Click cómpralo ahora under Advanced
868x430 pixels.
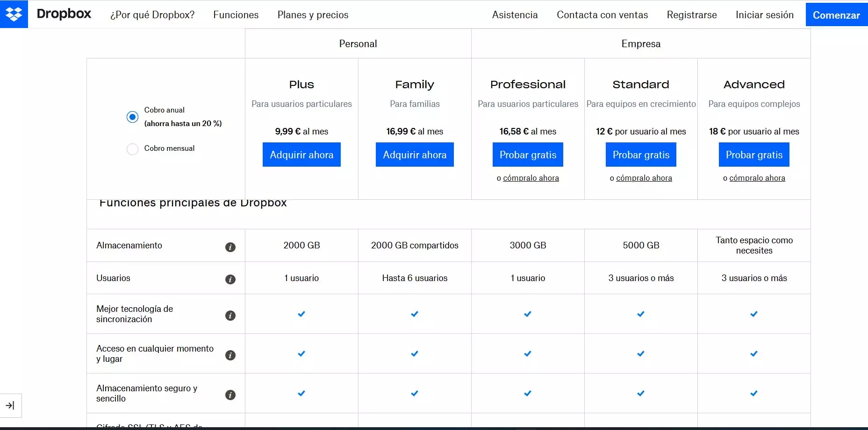point(757,178)
